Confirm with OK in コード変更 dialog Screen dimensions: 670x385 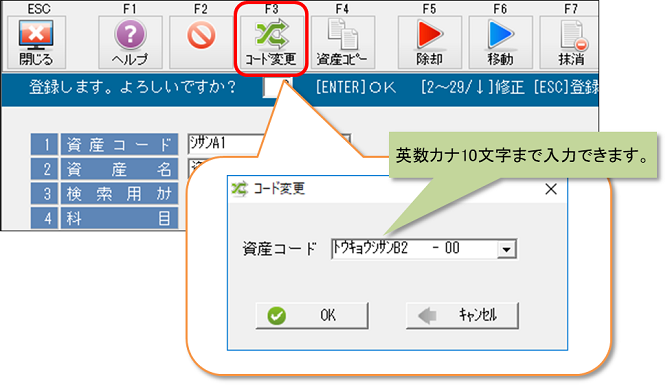click(312, 316)
